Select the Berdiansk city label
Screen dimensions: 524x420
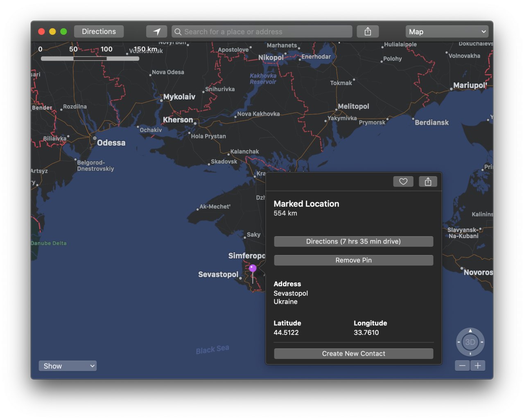(431, 122)
